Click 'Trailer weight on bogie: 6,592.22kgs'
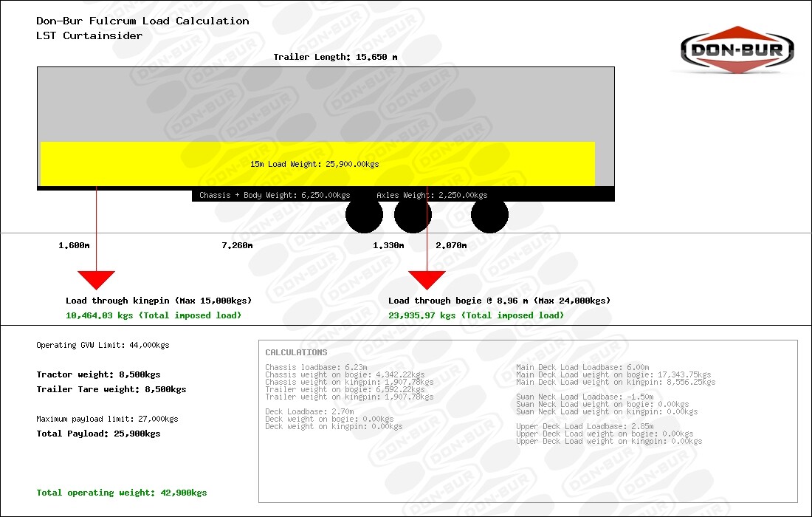 tap(345, 389)
